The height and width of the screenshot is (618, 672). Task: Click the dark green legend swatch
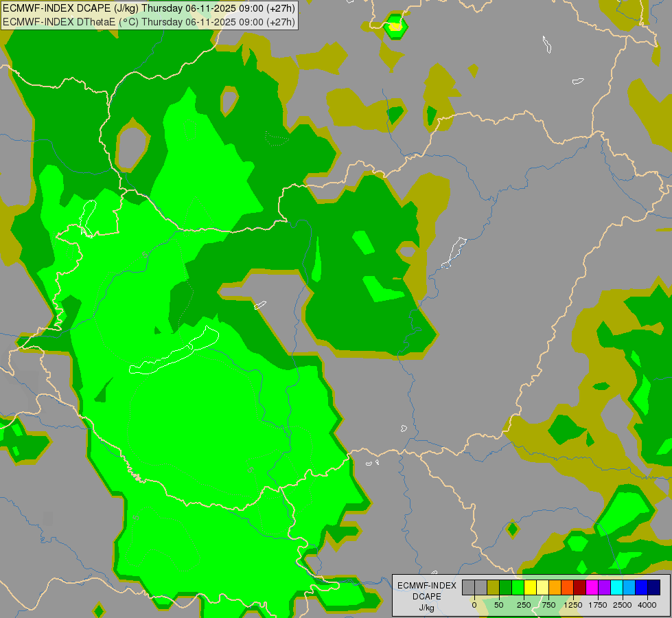tap(506, 588)
